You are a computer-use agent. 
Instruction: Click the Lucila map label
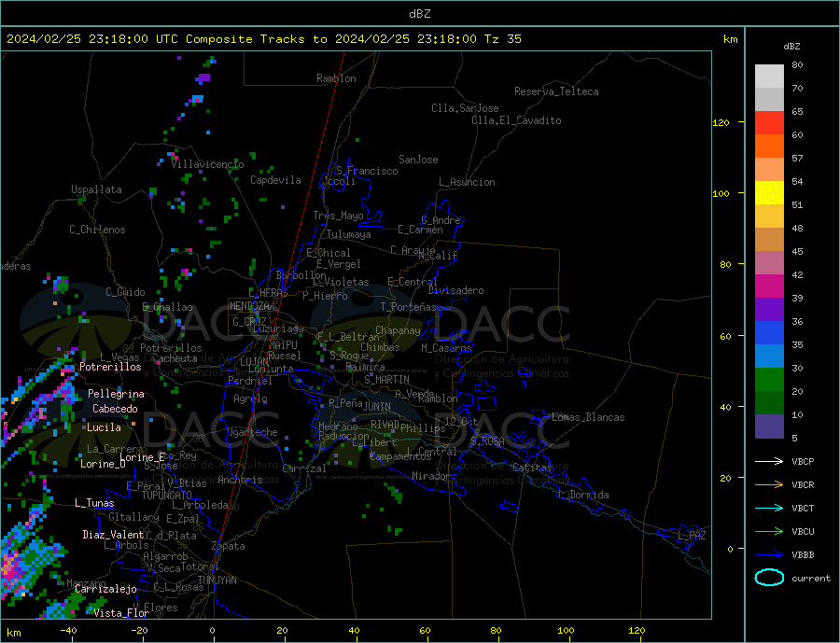pyautogui.click(x=104, y=427)
